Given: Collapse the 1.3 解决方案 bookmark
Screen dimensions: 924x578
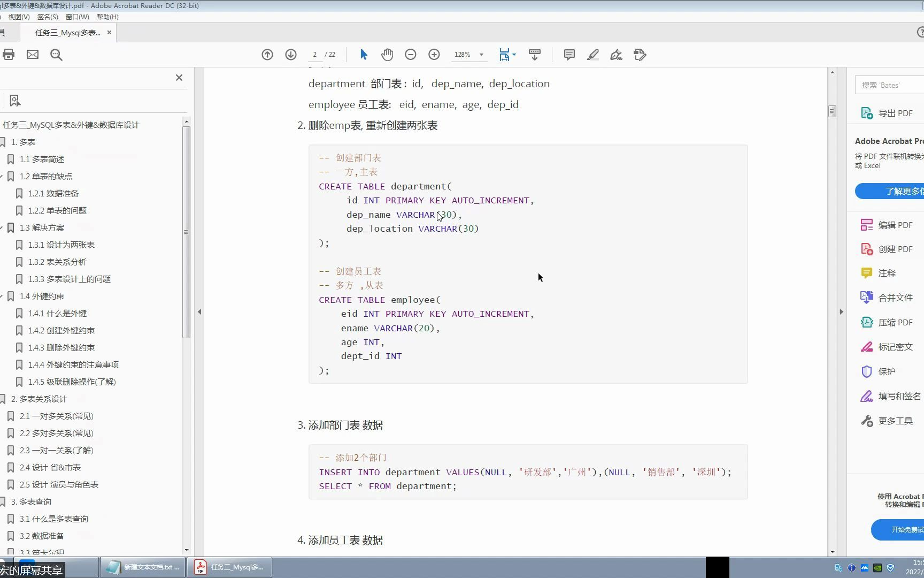Looking at the screenshot, I should [x=2, y=227].
